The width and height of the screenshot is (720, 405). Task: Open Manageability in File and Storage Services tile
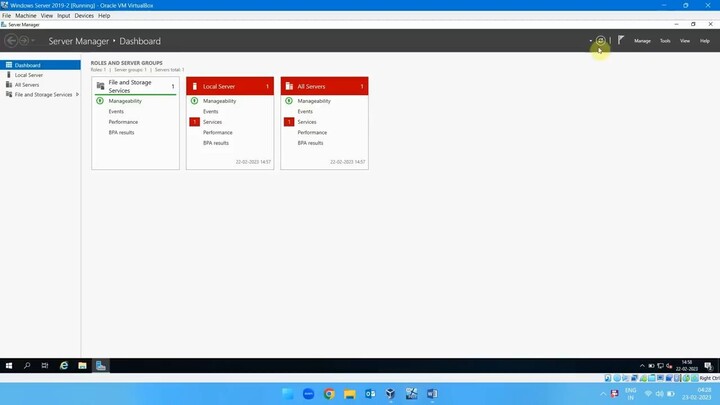125,101
